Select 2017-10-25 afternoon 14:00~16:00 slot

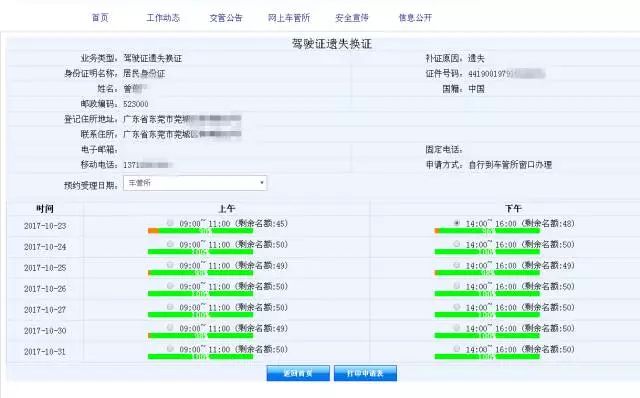click(457, 265)
